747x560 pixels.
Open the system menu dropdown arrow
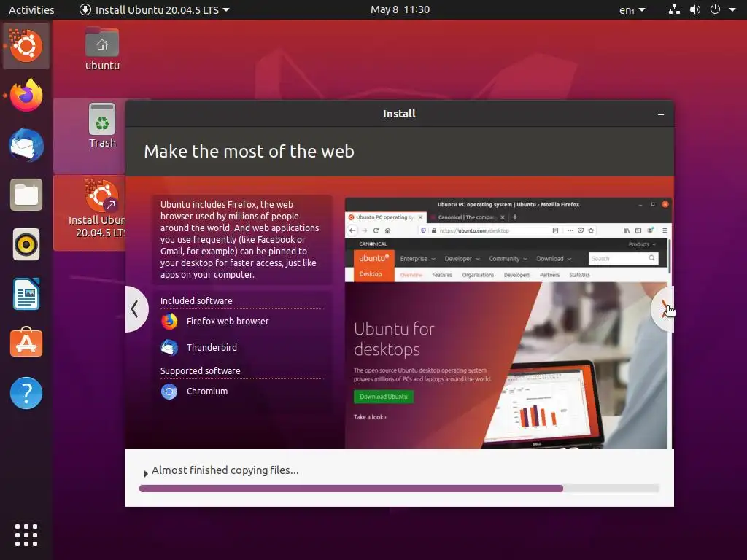tap(732, 9)
